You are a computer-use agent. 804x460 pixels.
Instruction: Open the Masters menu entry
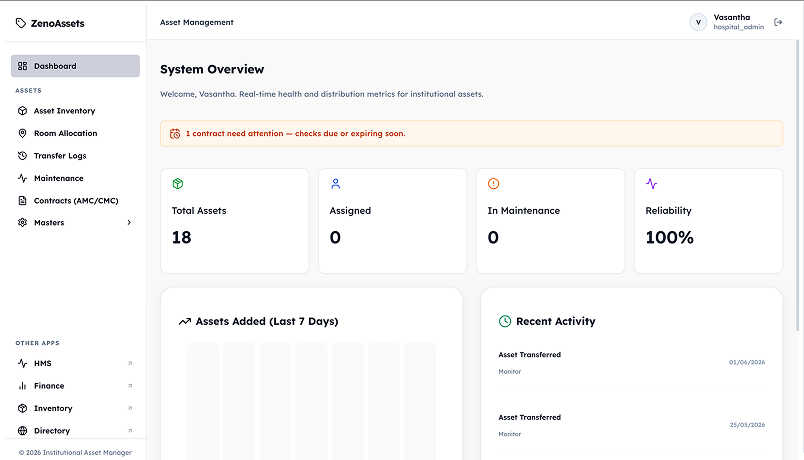75,223
